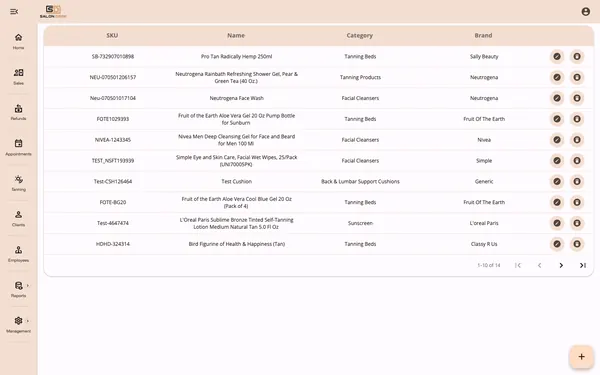Delete the FOTE1029393 Aloe Vera Gel row

coord(577,119)
